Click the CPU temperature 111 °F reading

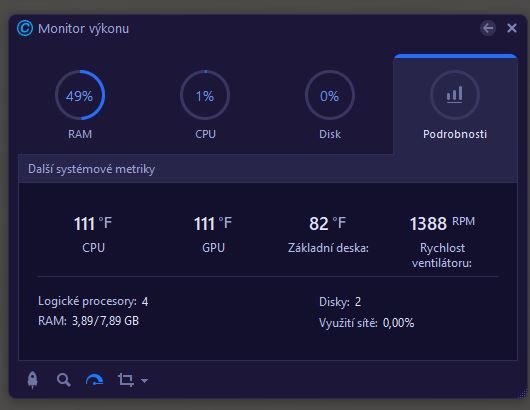click(93, 223)
